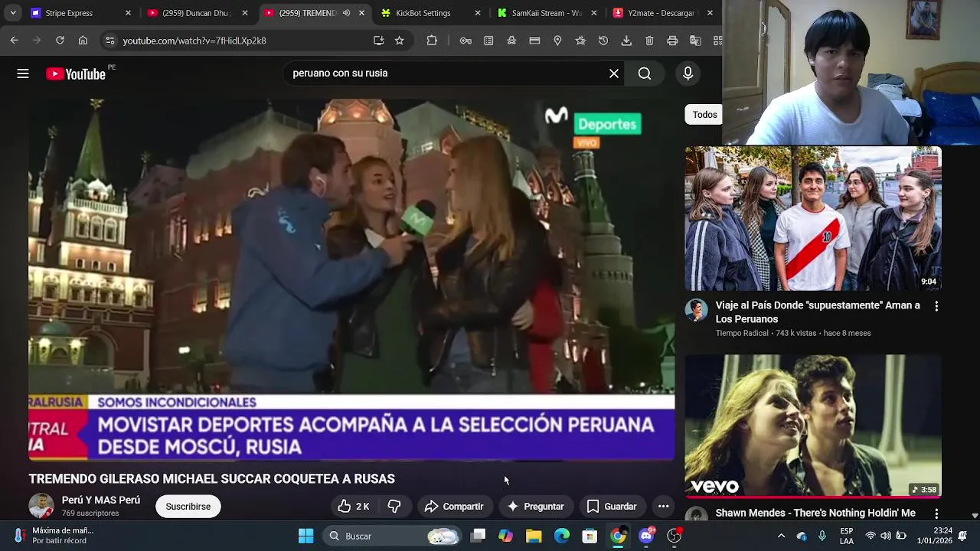Screen dimensions: 980x551
Task: Open the ESP LAA language switcher
Action: [x=847, y=536]
